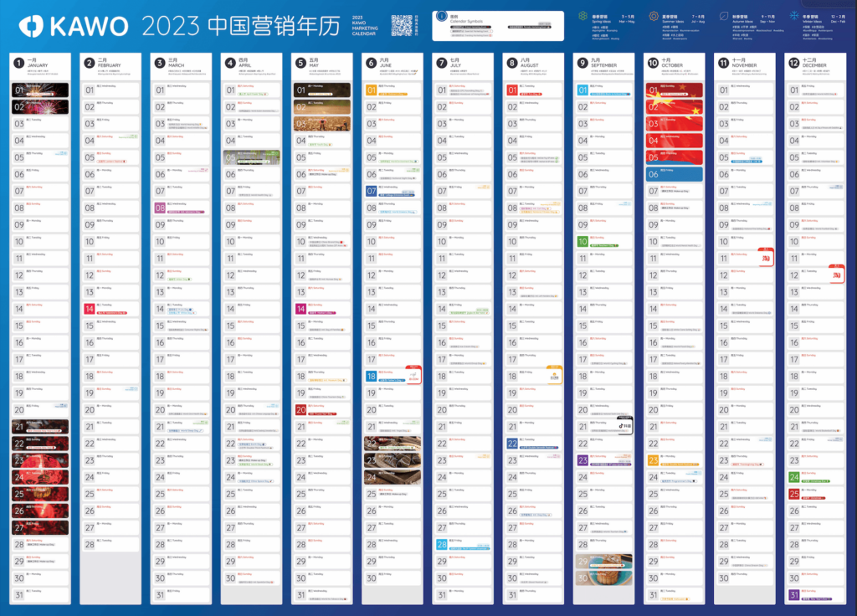The width and height of the screenshot is (857, 616).
Task: Select blue-highlighted July 28 date
Action: tap(442, 544)
